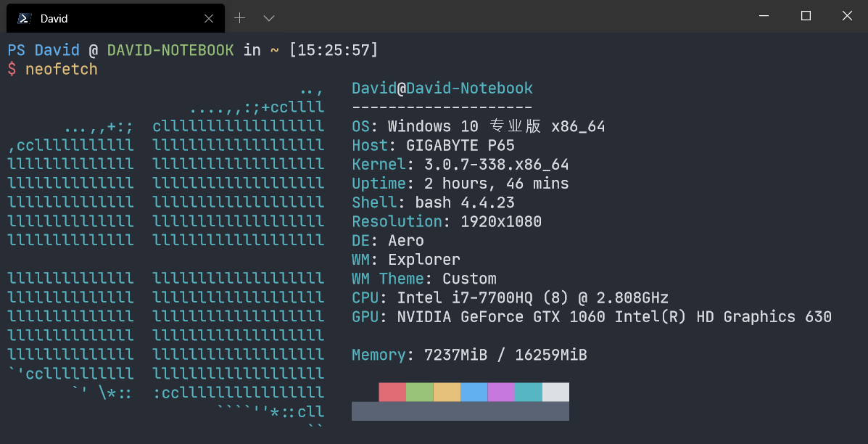The image size is (868, 444).
Task: Maximize the terminal window
Action: [806, 16]
